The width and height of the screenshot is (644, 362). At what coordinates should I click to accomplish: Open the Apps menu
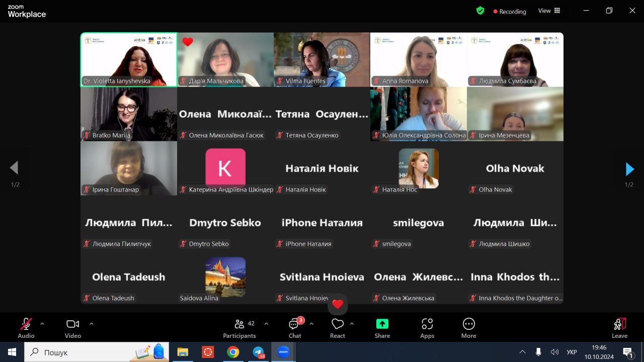[x=427, y=328]
